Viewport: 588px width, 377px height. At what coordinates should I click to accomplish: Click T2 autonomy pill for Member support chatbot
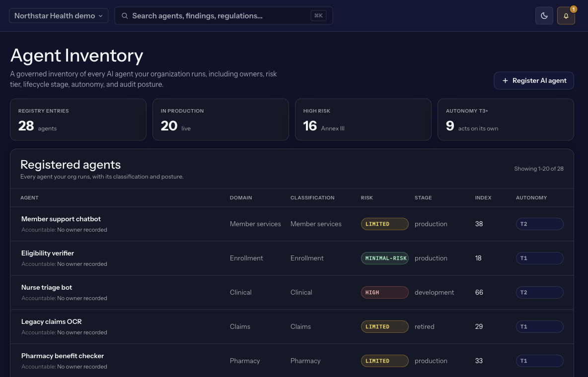pos(540,224)
